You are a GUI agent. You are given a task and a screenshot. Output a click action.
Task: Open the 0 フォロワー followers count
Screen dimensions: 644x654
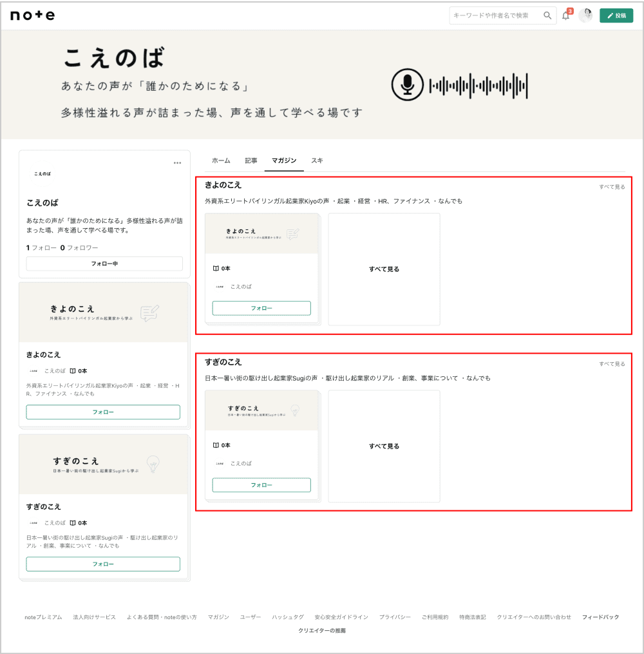coord(79,248)
